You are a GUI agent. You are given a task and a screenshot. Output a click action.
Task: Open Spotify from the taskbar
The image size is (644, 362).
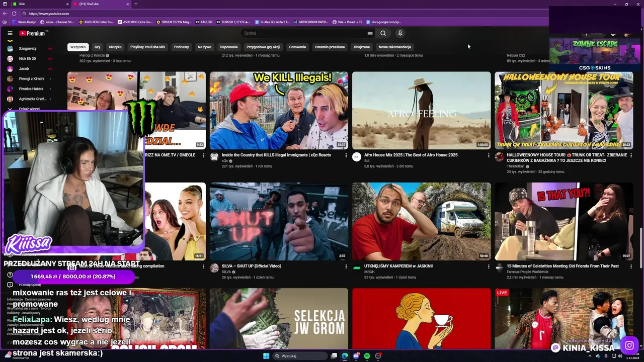[x=367, y=356]
